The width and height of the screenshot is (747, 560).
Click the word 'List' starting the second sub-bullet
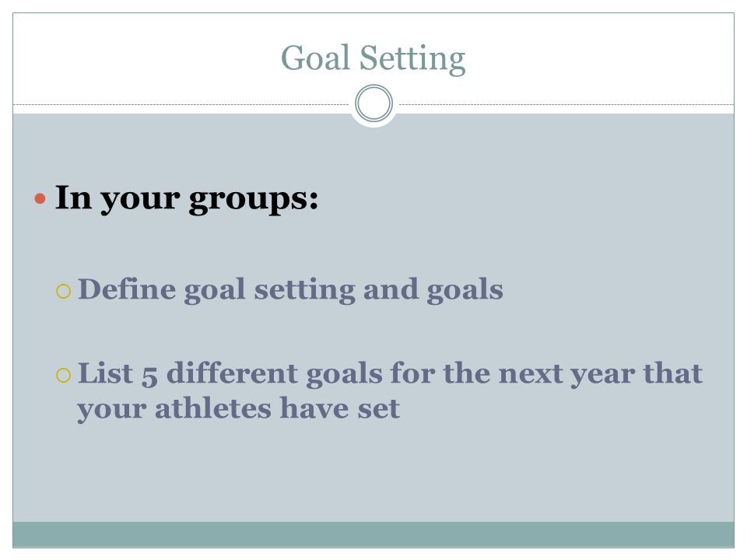(105, 373)
